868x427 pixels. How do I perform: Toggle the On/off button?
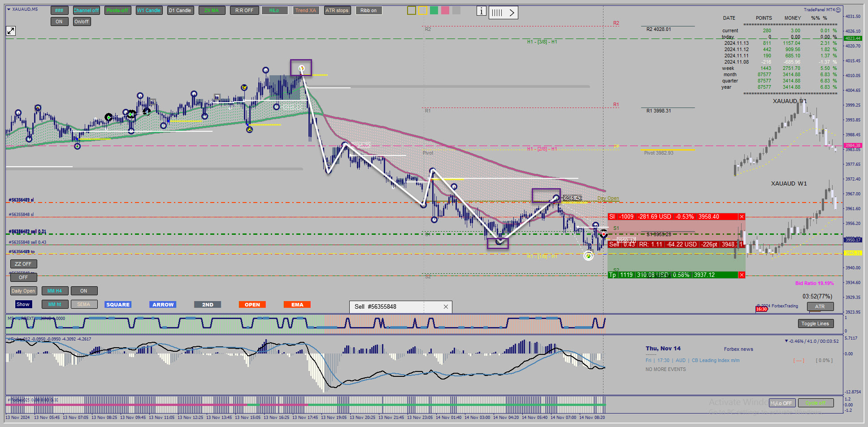pos(82,22)
